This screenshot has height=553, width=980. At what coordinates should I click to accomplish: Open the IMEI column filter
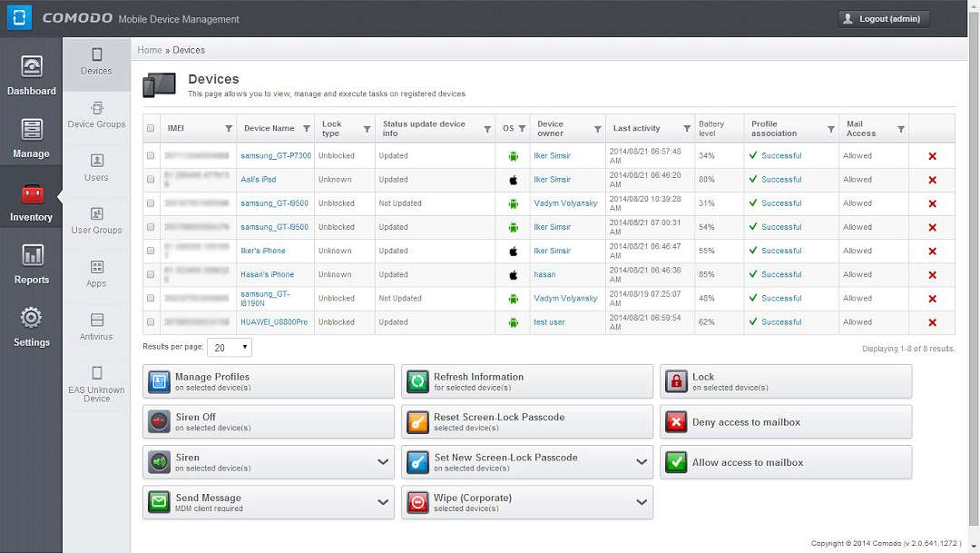pos(229,129)
